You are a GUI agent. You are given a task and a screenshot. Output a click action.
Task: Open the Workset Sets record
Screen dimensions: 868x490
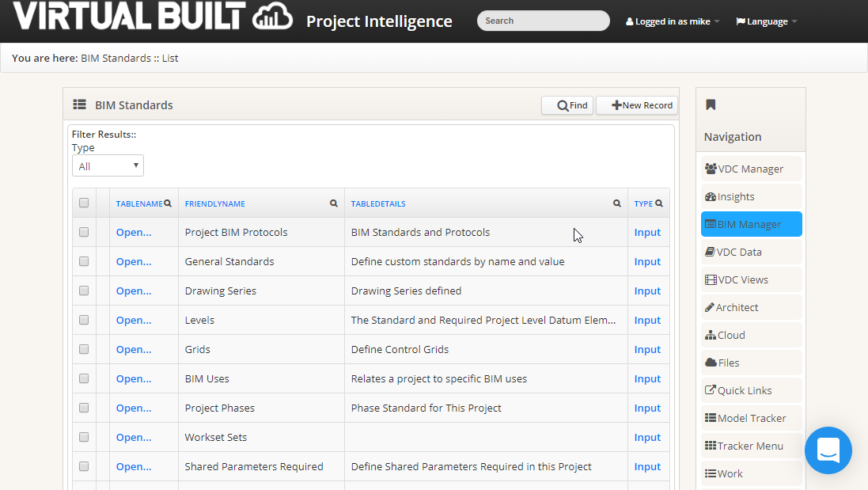tap(134, 438)
